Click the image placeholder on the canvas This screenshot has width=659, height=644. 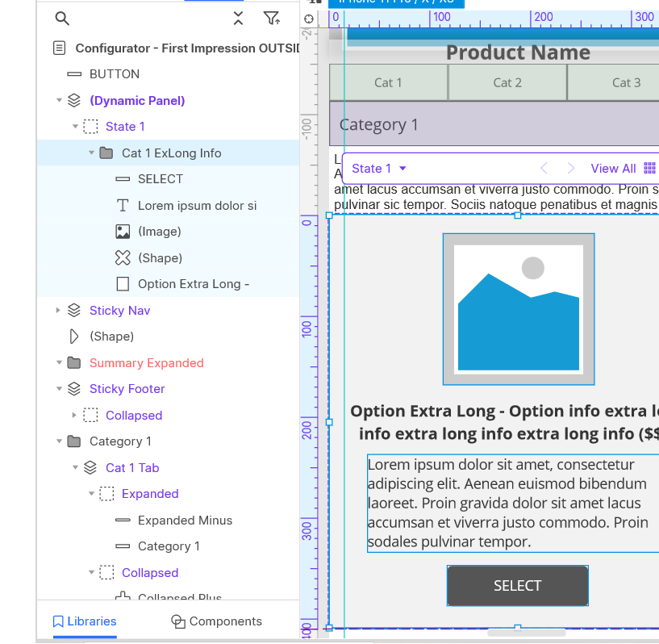(518, 309)
